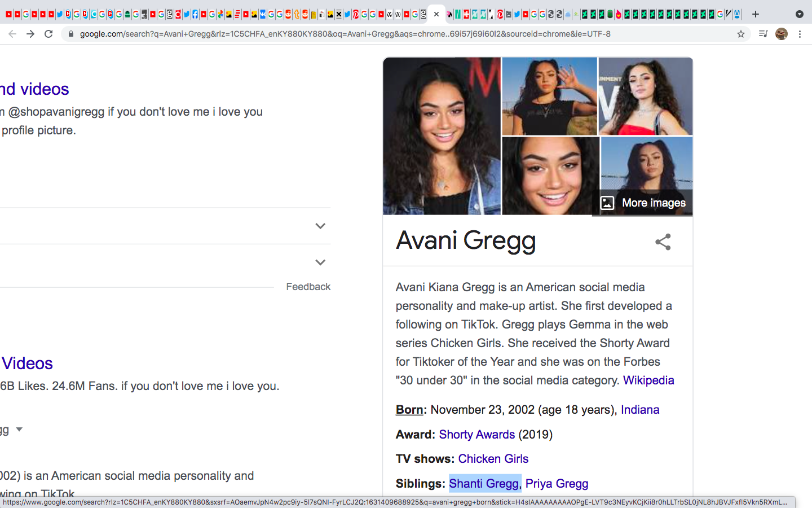Open the Chrome three-dot menu
The width and height of the screenshot is (812, 508).
coord(800,34)
